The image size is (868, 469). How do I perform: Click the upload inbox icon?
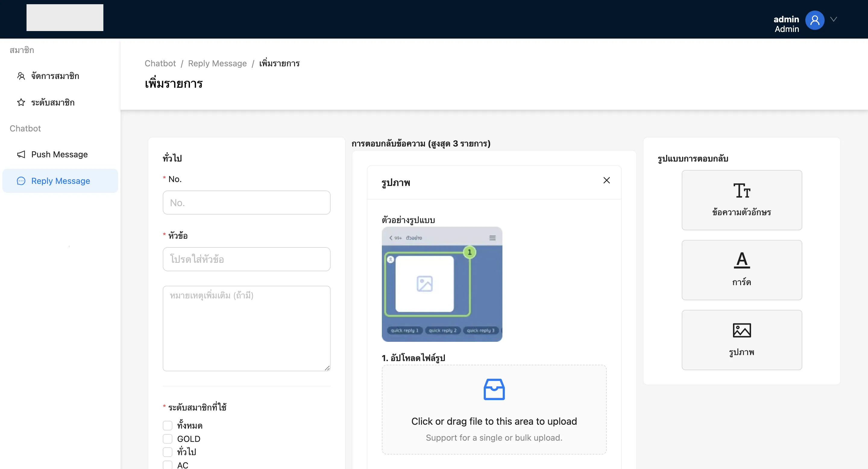point(494,389)
